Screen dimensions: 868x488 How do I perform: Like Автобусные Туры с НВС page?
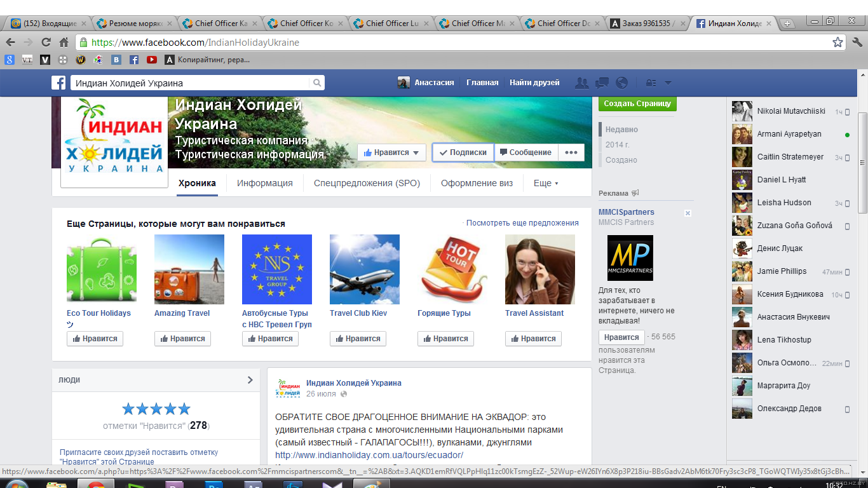point(270,339)
